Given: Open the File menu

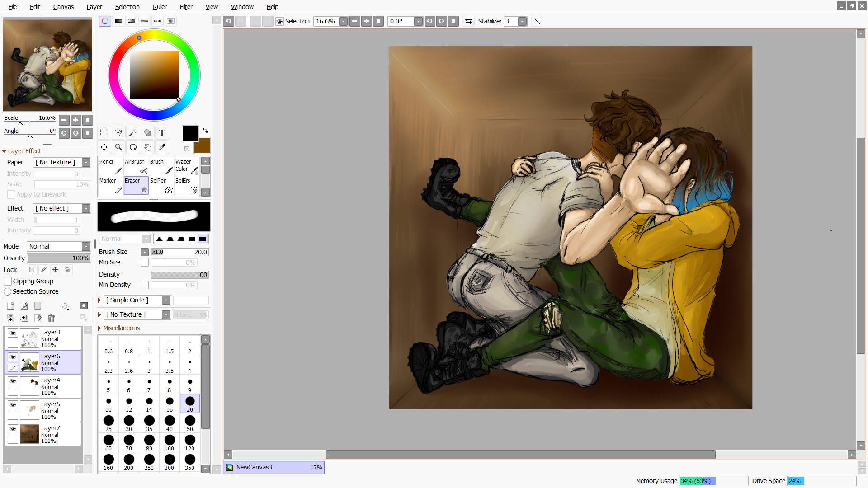Looking at the screenshot, I should coord(13,7).
